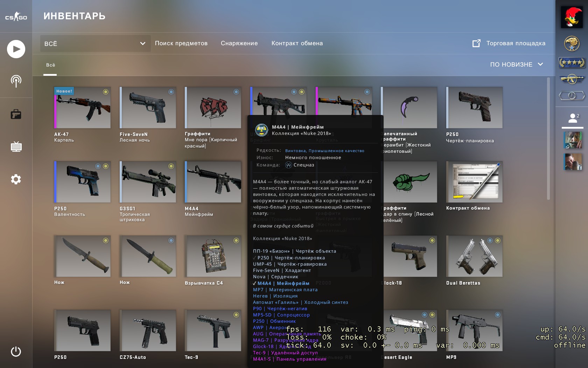588x368 pixels.
Task: Click 'MP5-SD | Сопроцессор' in collection list
Action: (281, 315)
